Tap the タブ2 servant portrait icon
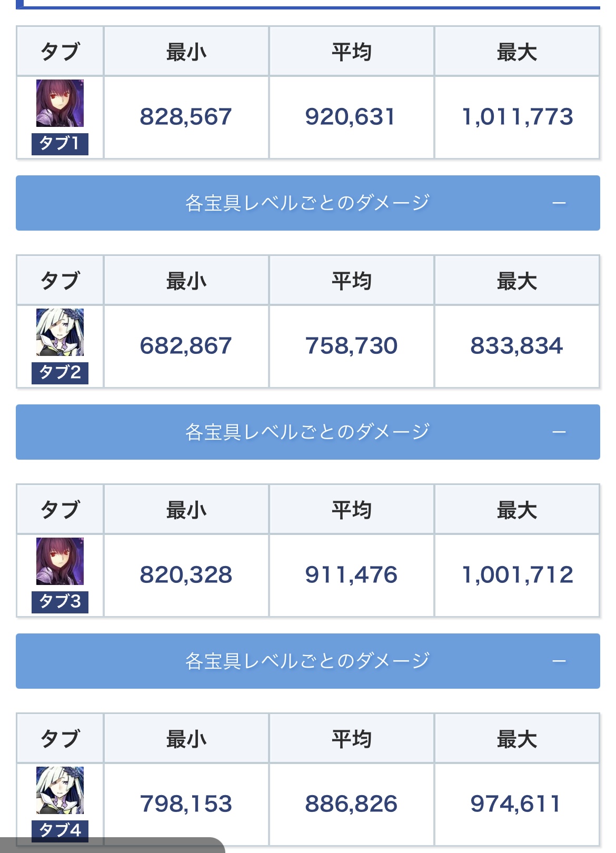 (60, 332)
